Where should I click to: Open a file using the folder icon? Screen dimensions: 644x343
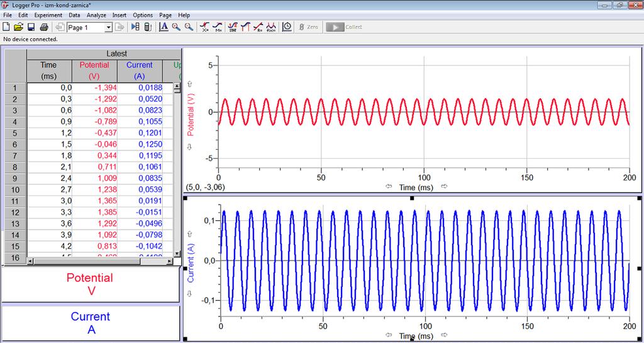point(18,27)
